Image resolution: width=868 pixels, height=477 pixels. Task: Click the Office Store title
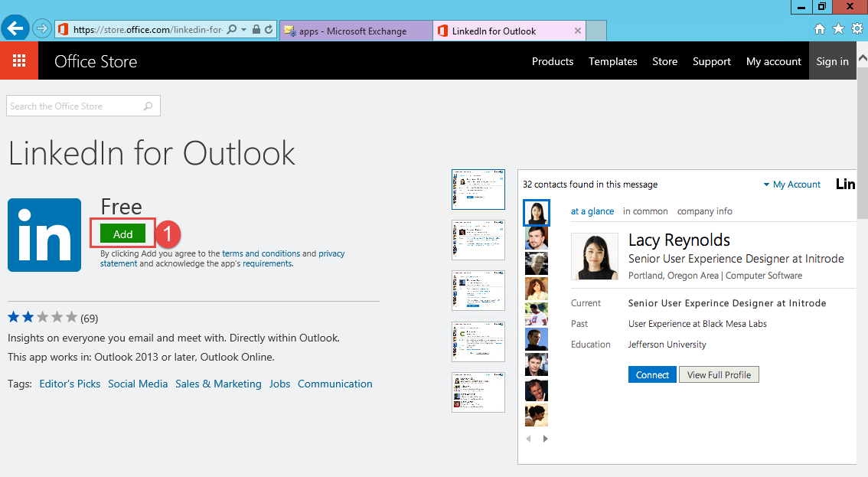coord(95,61)
